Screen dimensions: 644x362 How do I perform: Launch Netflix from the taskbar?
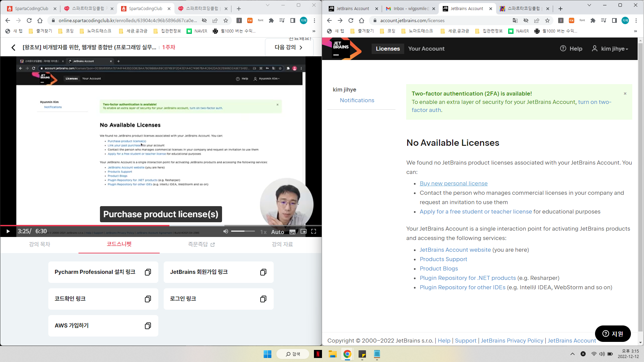point(318,354)
